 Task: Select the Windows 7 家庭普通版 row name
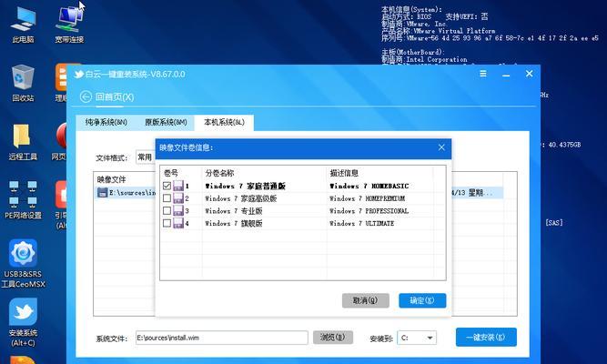click(245, 186)
